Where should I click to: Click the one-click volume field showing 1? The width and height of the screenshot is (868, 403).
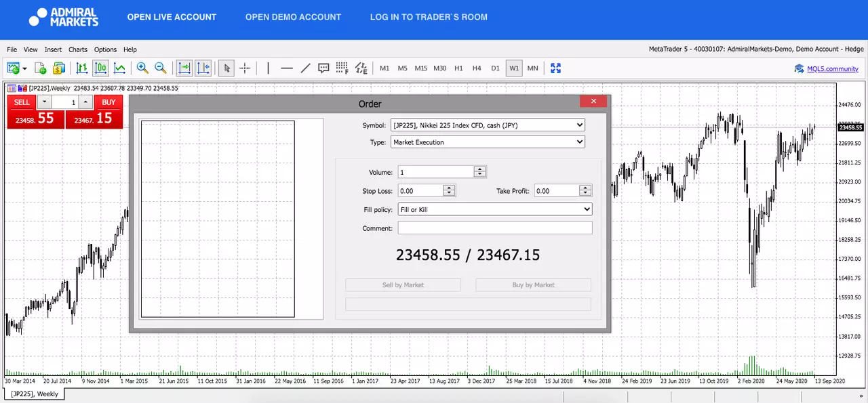[65, 102]
